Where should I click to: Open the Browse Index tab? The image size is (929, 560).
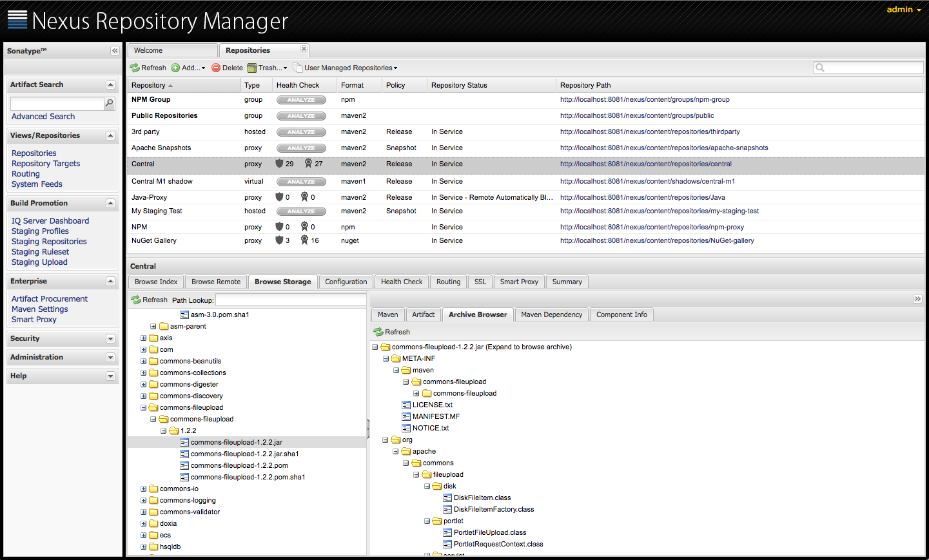[156, 282]
